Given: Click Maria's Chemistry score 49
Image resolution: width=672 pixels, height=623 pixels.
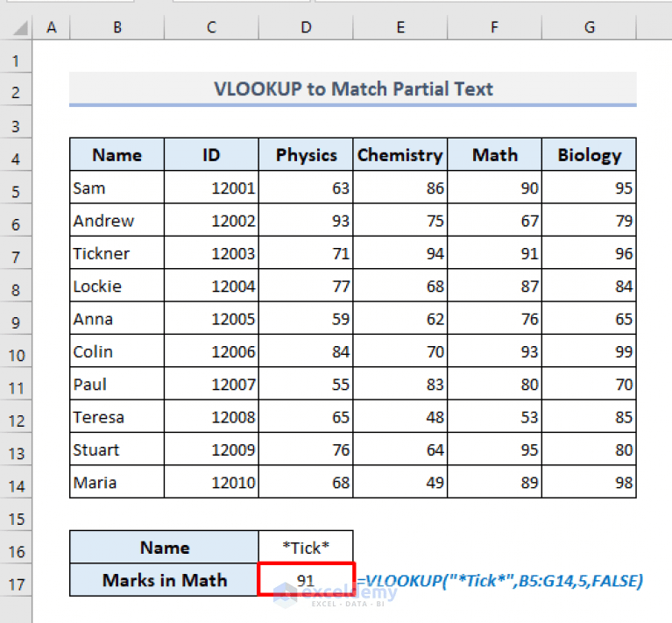Looking at the screenshot, I should click(400, 482).
